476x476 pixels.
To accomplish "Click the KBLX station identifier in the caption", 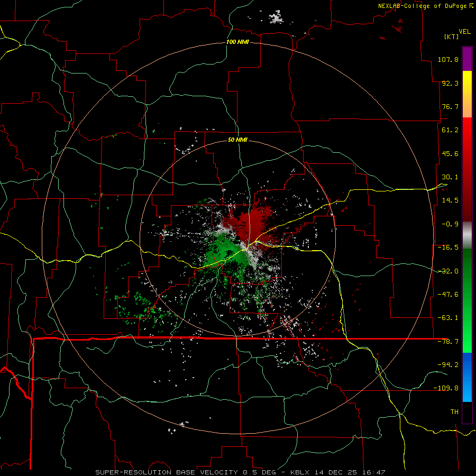I will pos(301,472).
